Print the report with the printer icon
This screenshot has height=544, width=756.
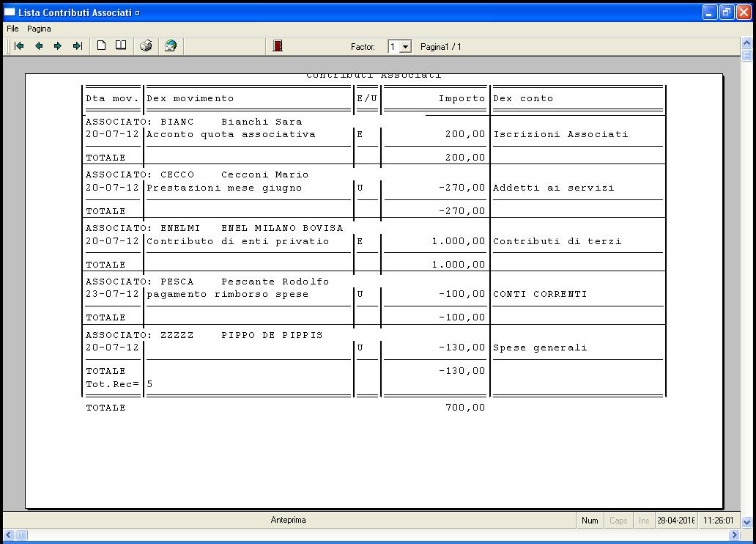click(x=146, y=46)
